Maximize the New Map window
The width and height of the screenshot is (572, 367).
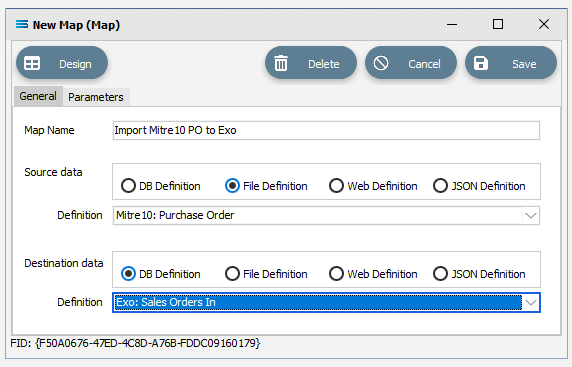[498, 24]
